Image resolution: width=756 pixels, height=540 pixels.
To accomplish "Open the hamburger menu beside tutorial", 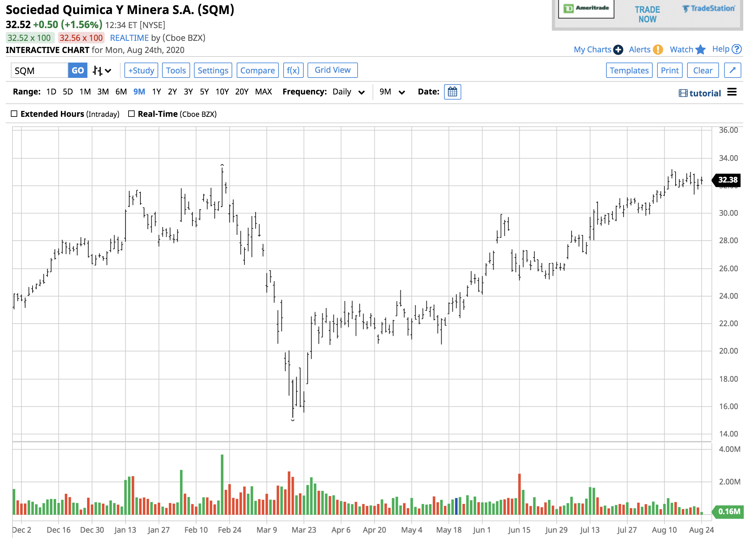I will pos(731,92).
